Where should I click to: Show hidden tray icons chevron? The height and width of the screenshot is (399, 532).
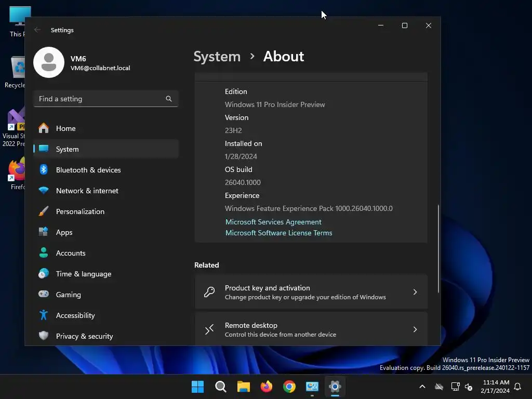pos(422,387)
